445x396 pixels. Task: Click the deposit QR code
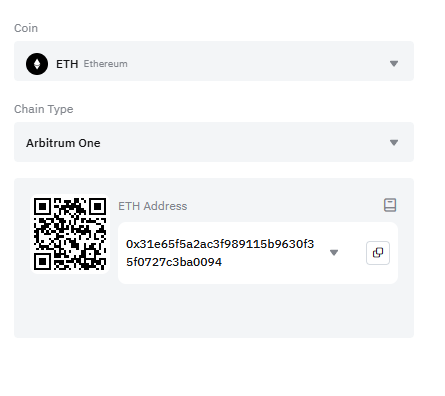[x=70, y=234]
